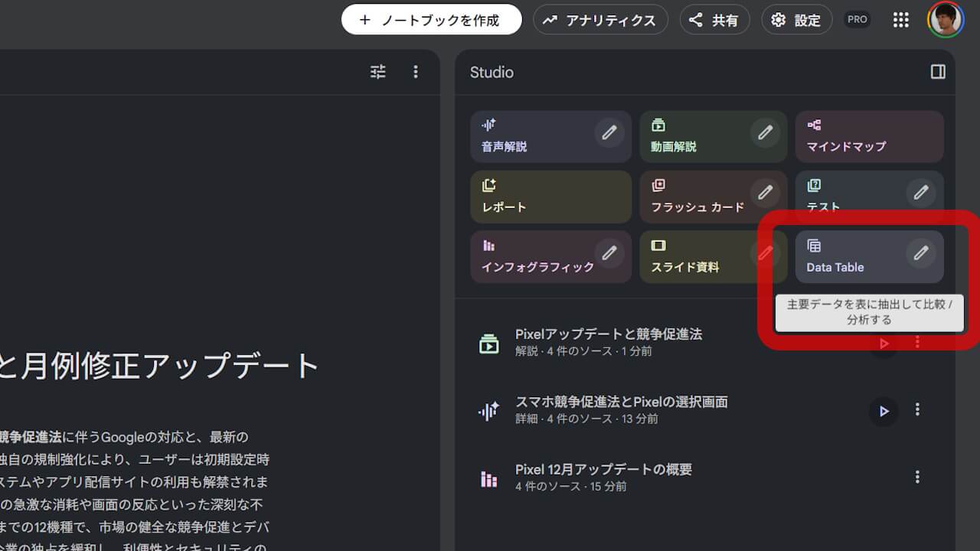980x551 pixels.
Task: Open the left panel overflow menu
Action: coord(416,71)
